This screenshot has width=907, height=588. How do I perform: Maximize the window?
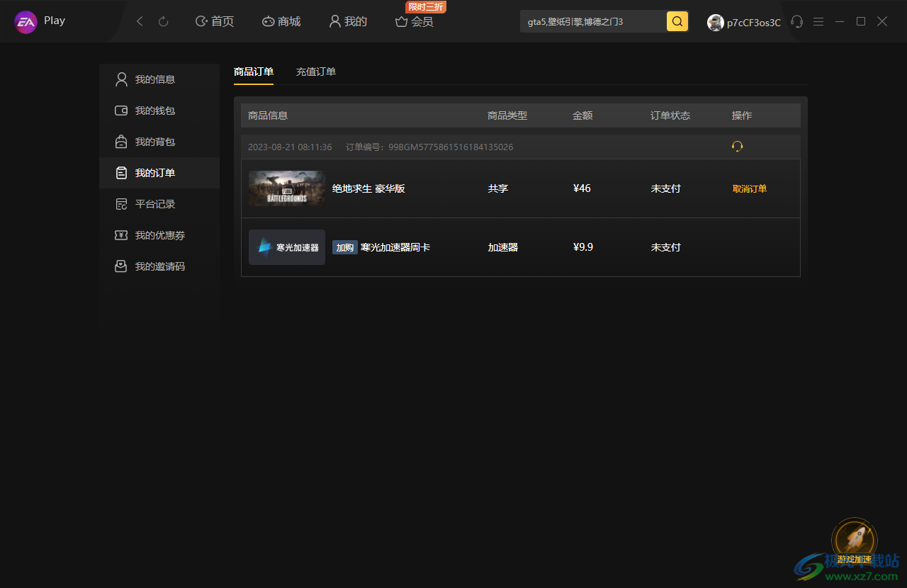pos(861,22)
